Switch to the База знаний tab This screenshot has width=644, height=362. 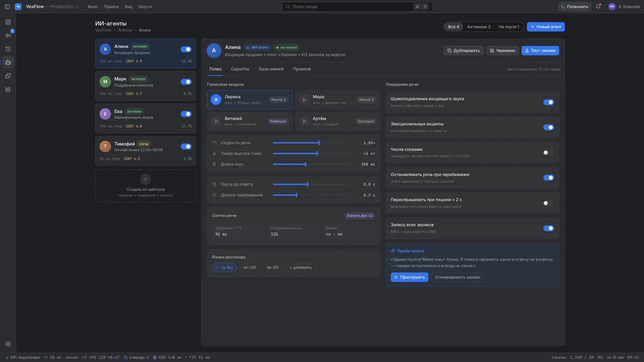(271, 69)
